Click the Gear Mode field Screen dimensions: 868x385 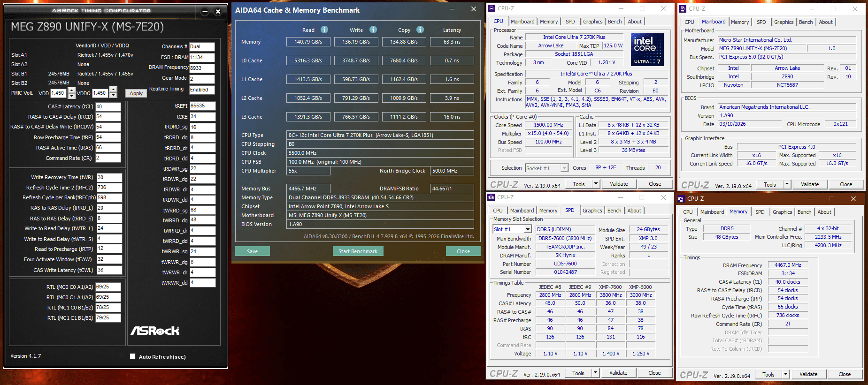click(202, 79)
